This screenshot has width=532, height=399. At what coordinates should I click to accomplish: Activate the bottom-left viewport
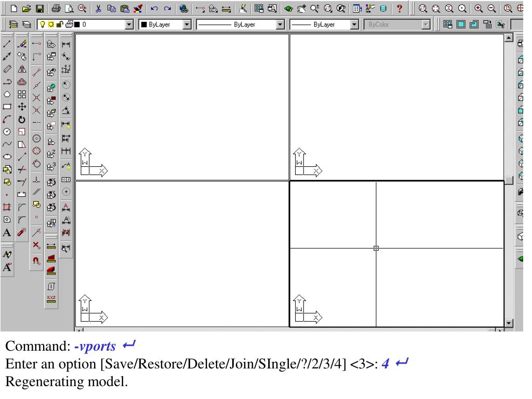click(182, 254)
